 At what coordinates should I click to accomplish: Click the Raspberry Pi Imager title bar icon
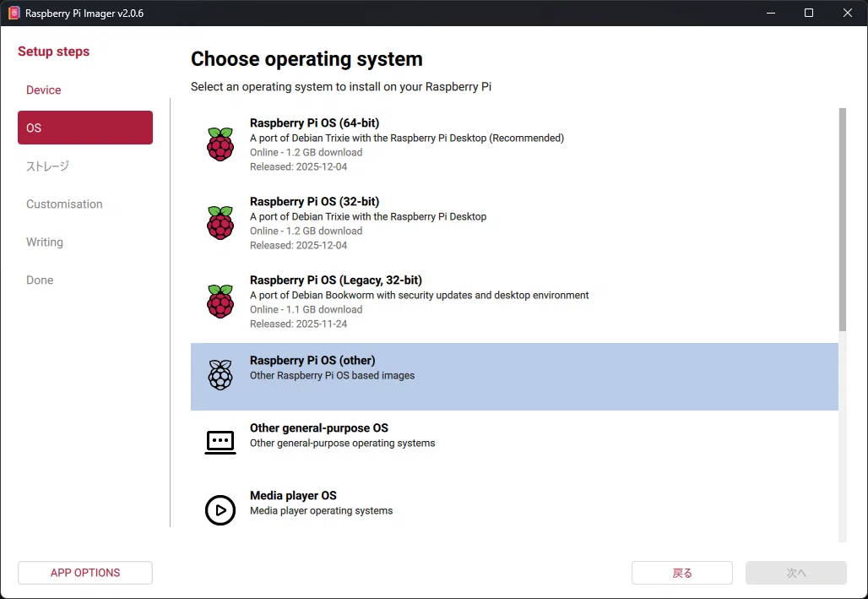[14, 13]
